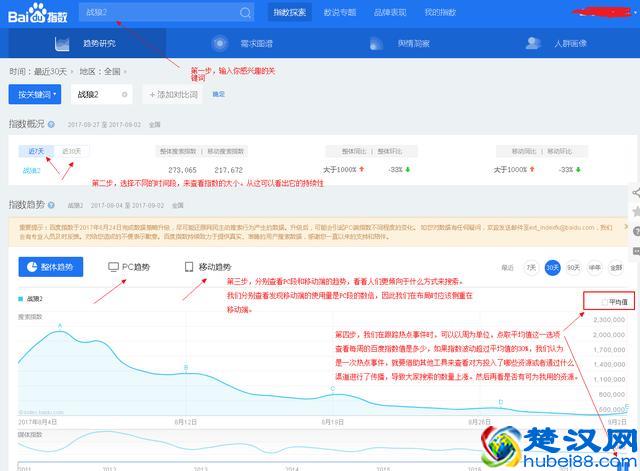Click the share icon on right sidebar

point(636,193)
